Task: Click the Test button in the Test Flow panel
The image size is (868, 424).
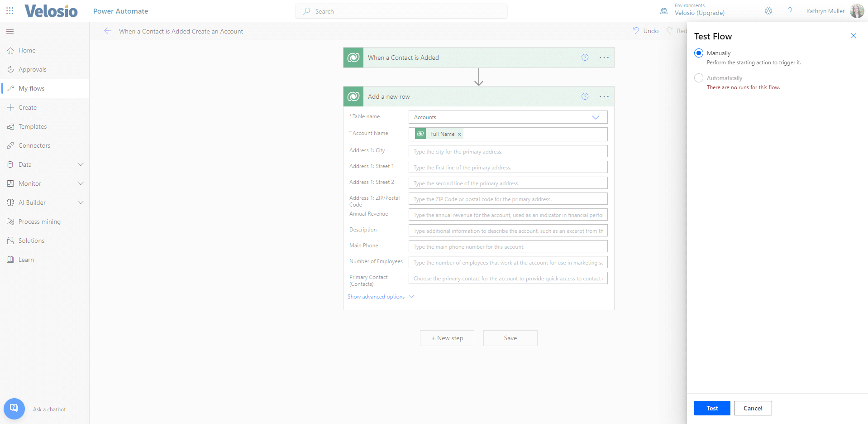Action: (x=711, y=408)
